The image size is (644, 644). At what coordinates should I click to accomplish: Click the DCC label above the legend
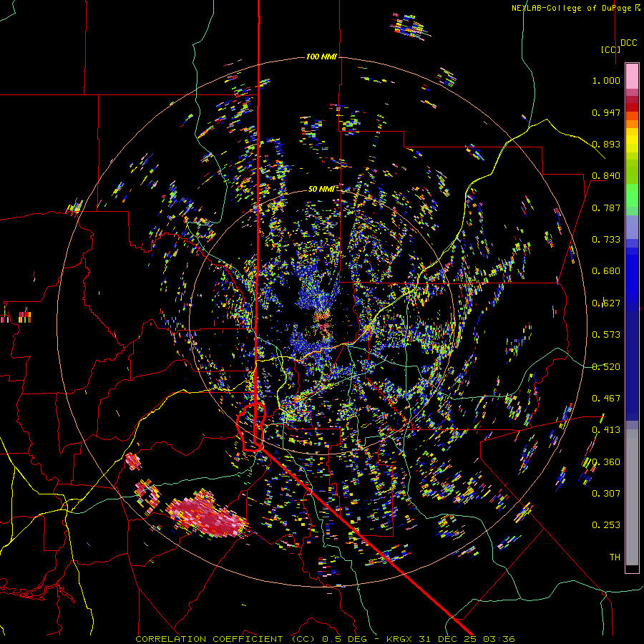tap(629, 43)
